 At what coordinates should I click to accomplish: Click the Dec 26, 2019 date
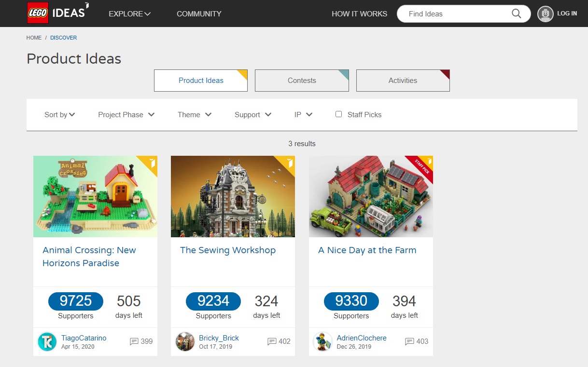tap(354, 347)
